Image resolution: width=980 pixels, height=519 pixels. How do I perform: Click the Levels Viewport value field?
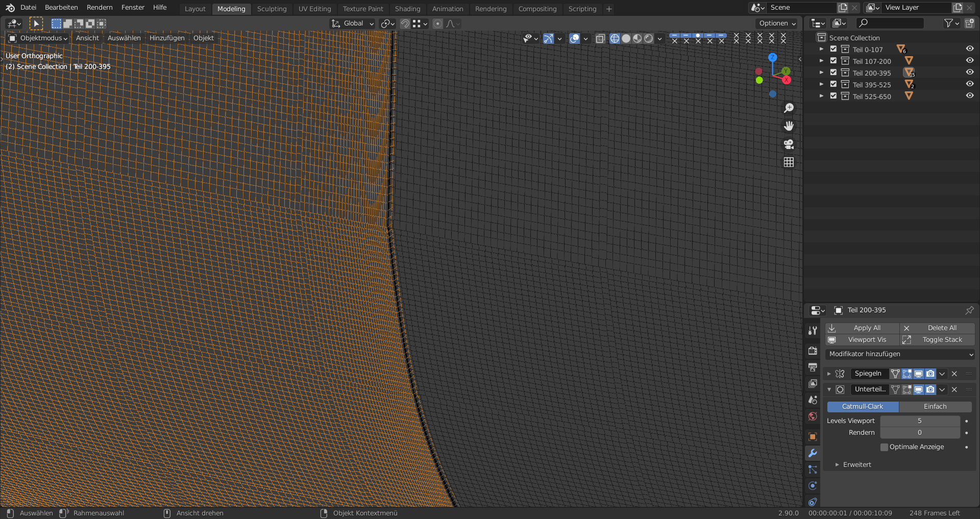pos(919,421)
